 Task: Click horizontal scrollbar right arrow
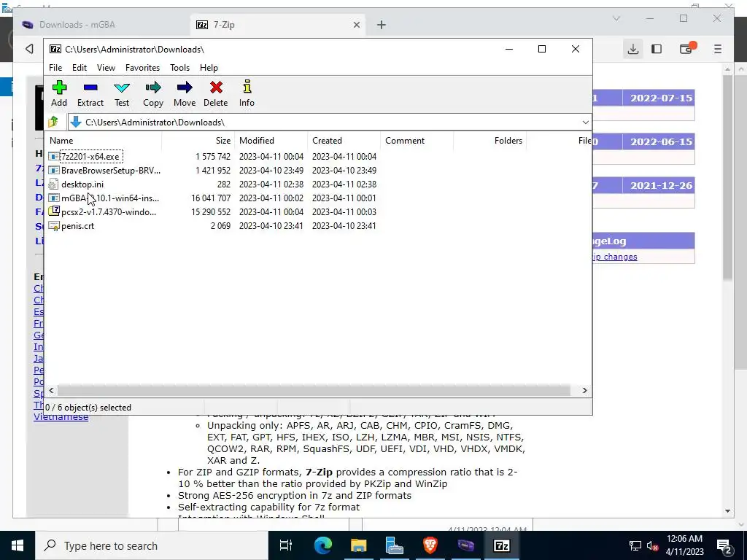point(584,391)
